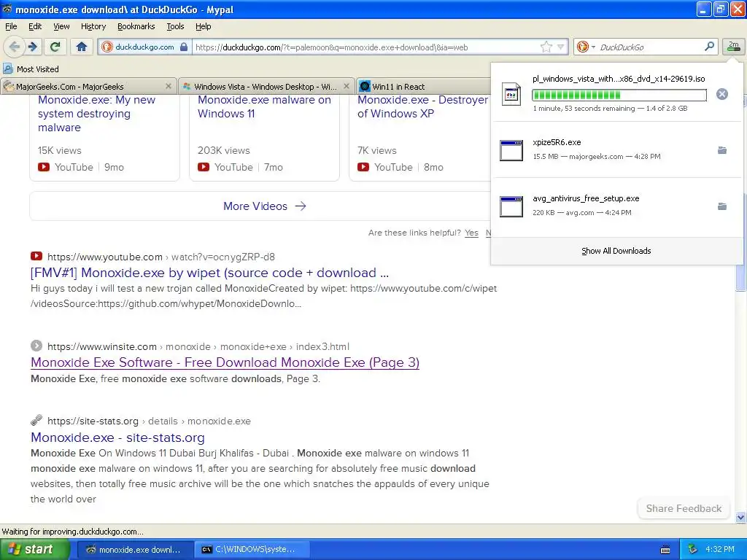The image size is (747, 560).
Task: Open the URL history dropdown arrow
Action: coord(561,47)
